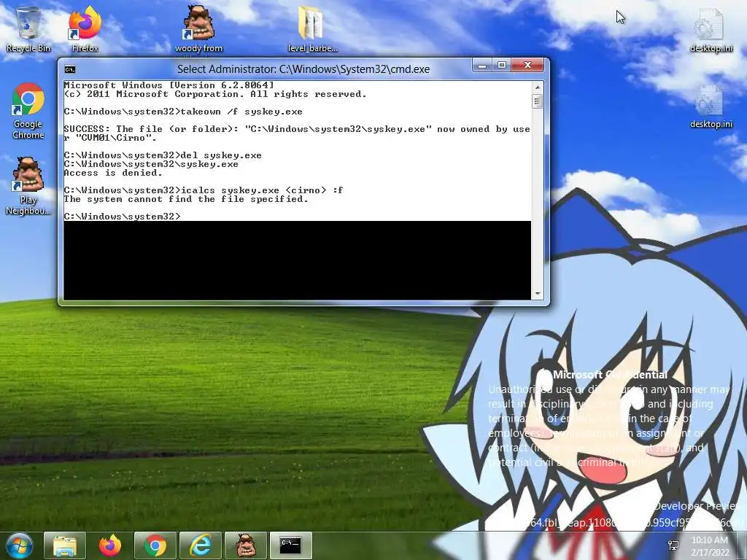Minimize the cmd.exe window
The width and height of the screenshot is (747, 560).
[482, 65]
